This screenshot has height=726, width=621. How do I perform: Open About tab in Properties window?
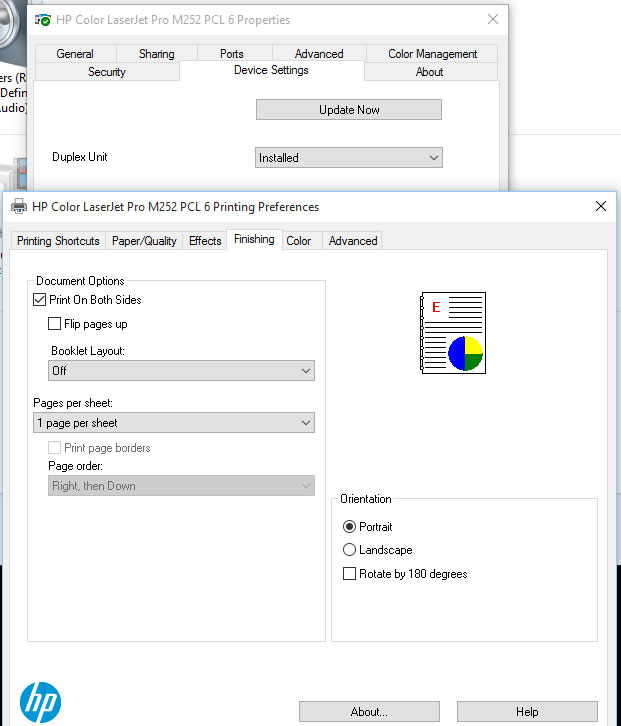point(430,72)
